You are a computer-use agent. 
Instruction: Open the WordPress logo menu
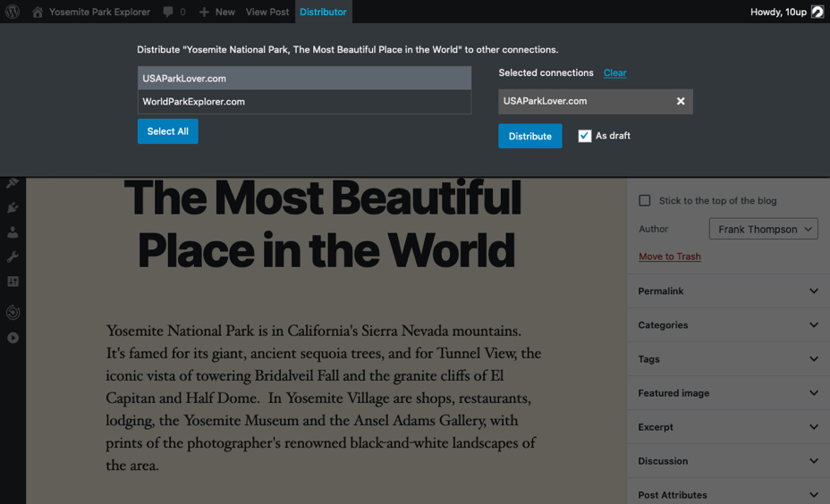click(13, 11)
